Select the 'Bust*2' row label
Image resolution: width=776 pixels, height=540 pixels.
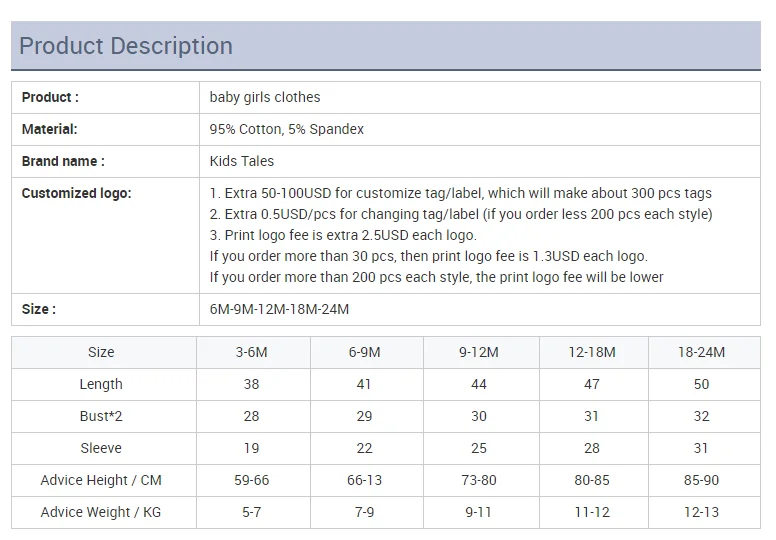pyautogui.click(x=101, y=416)
